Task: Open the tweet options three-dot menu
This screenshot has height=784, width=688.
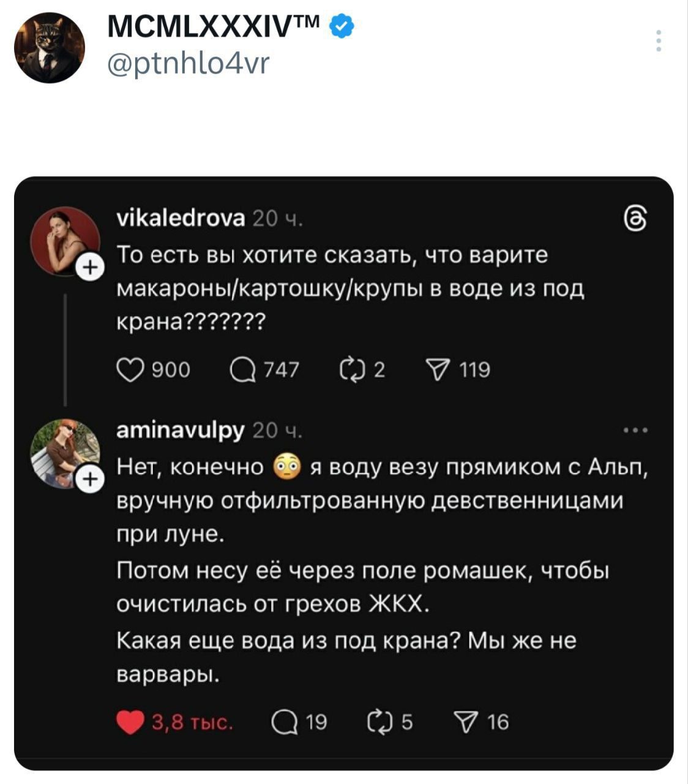Action: 659,40
